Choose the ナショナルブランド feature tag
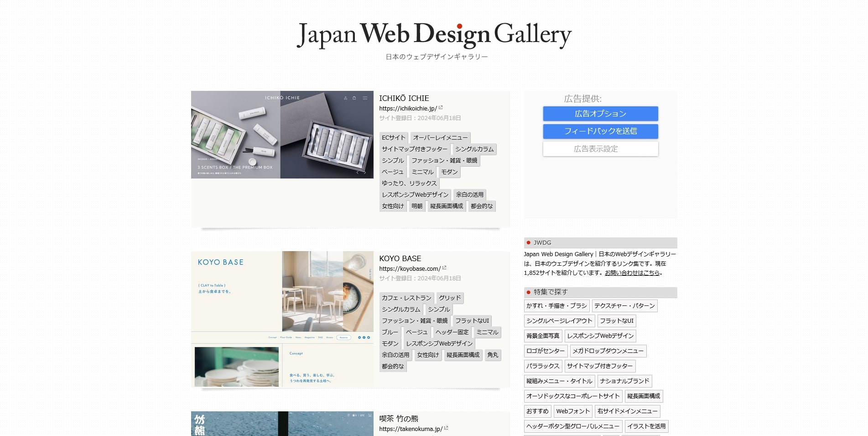This screenshot has width=868, height=436. (x=624, y=381)
